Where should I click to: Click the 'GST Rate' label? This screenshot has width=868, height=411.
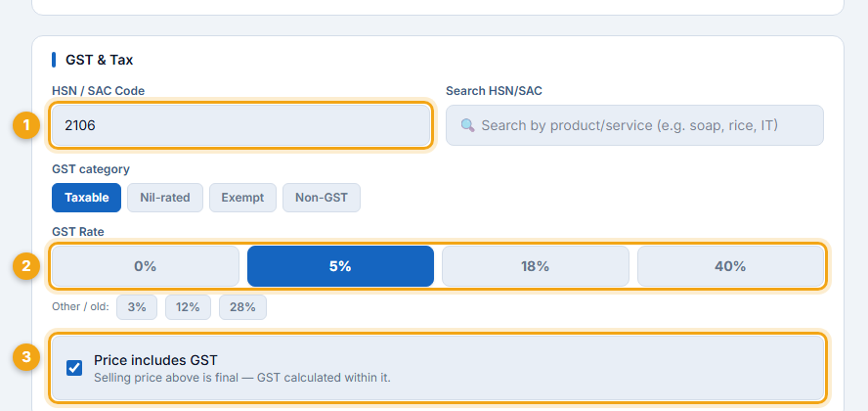tap(78, 232)
